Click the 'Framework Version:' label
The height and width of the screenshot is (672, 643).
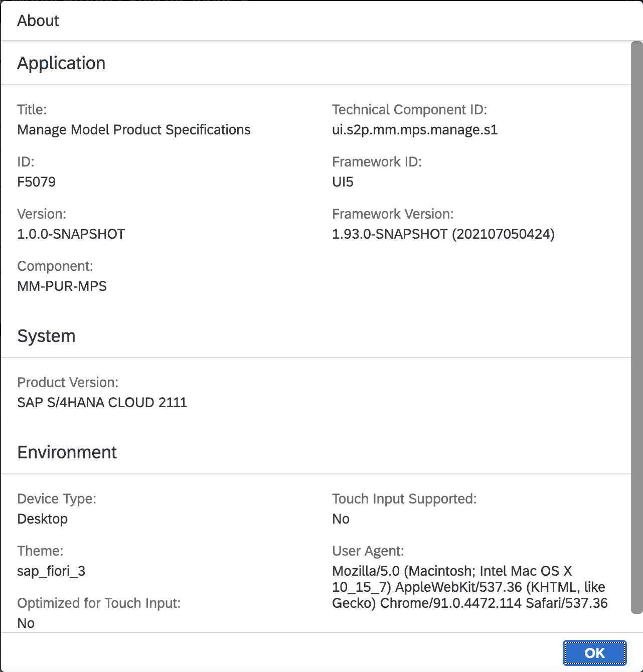393,214
